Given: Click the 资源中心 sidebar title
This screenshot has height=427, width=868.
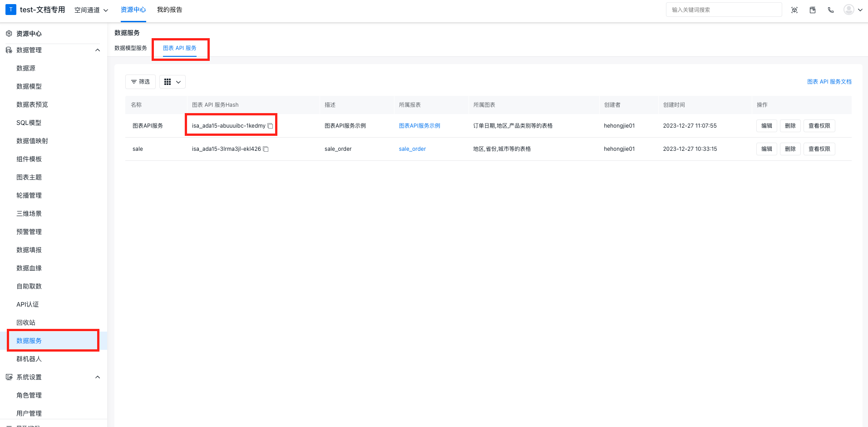Looking at the screenshot, I should [29, 34].
